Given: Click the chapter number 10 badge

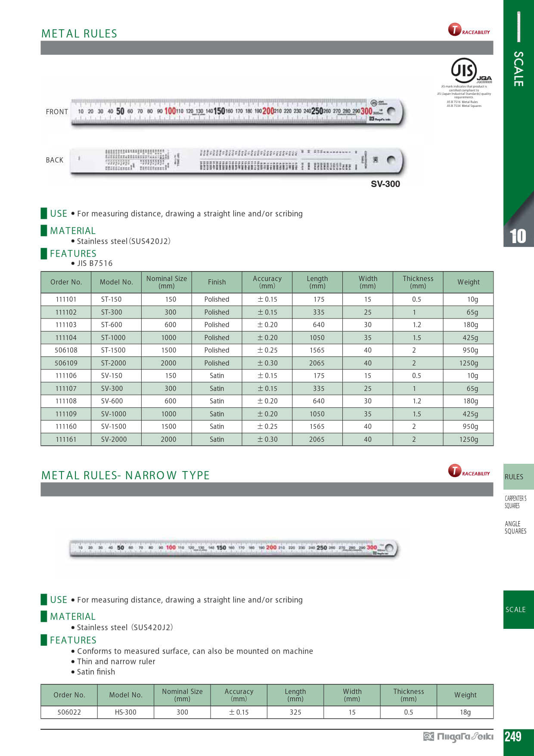Looking at the screenshot, I should 518,236.
